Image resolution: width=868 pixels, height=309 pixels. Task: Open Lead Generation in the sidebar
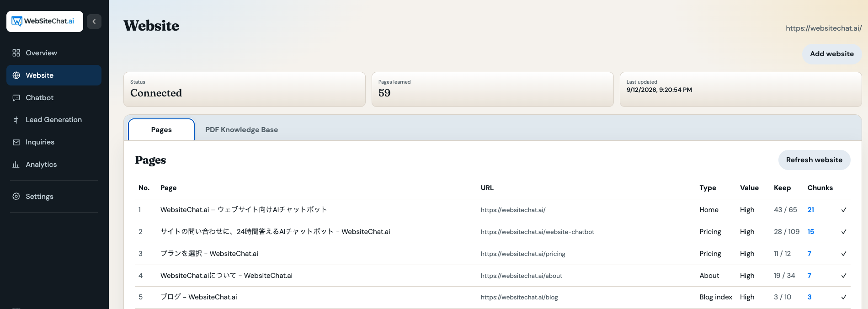click(54, 120)
